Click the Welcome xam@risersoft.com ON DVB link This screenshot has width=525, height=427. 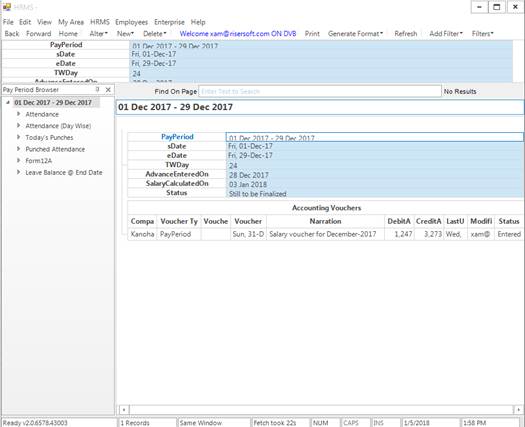pyautogui.click(x=238, y=33)
